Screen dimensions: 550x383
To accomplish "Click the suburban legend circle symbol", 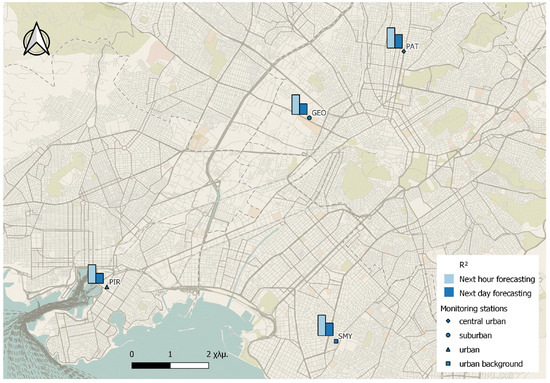I will point(449,336).
